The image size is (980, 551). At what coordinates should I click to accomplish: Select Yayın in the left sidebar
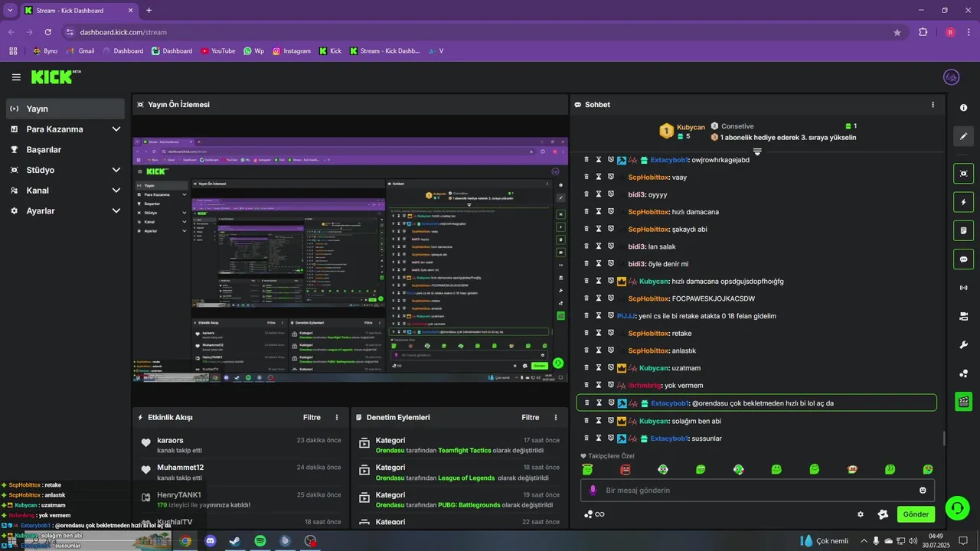(x=66, y=109)
